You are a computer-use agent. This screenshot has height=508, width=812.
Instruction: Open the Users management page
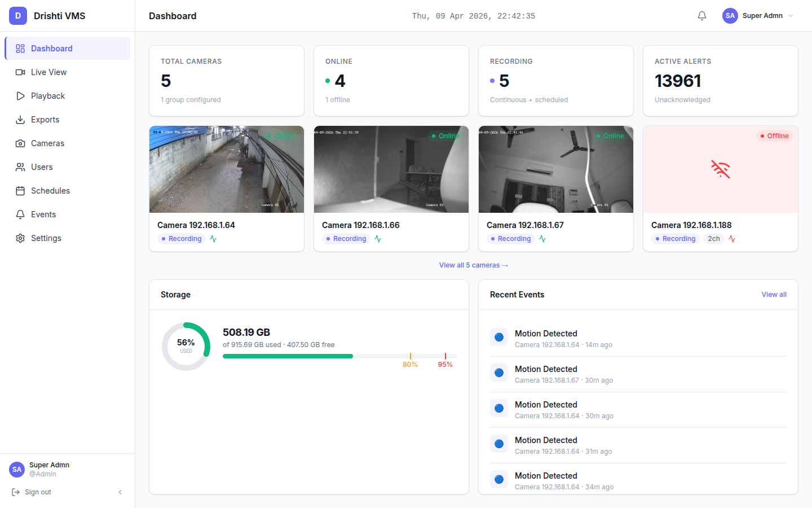42,167
